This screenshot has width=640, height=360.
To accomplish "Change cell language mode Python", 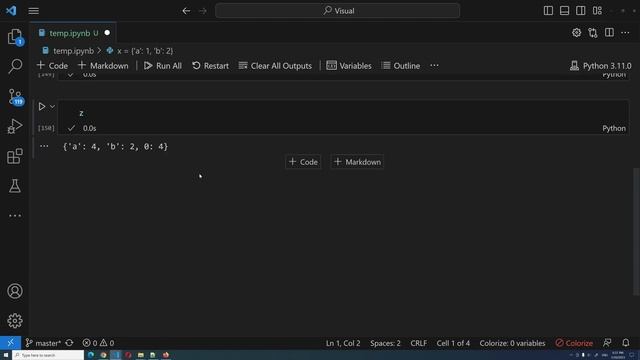I will [x=614, y=128].
